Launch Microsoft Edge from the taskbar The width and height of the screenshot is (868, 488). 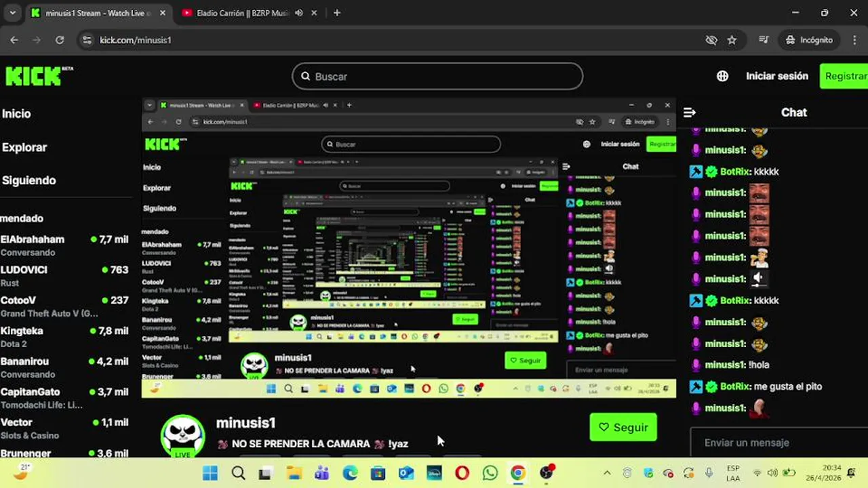[350, 473]
